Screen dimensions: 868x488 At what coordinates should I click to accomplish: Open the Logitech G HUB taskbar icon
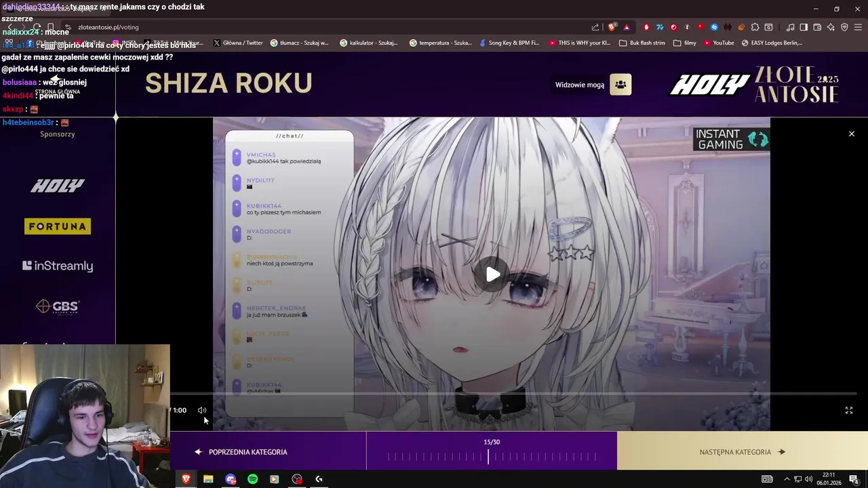point(319,479)
